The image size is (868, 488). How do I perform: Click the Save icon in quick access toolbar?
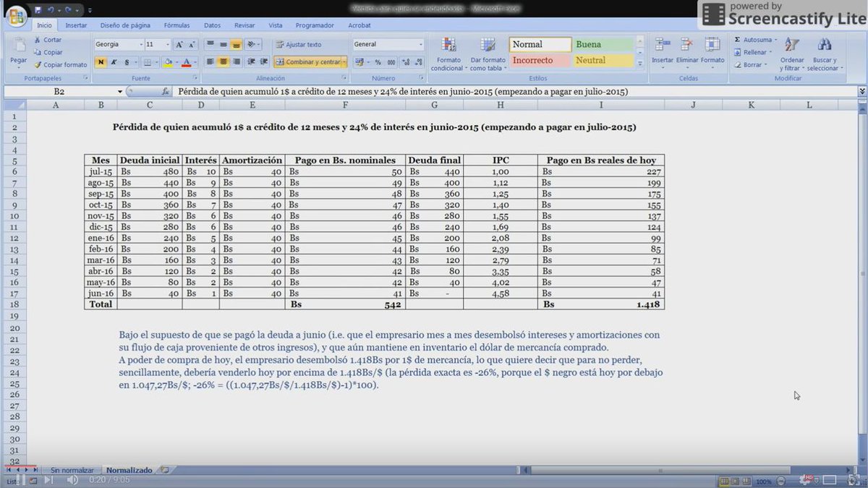pos(38,10)
